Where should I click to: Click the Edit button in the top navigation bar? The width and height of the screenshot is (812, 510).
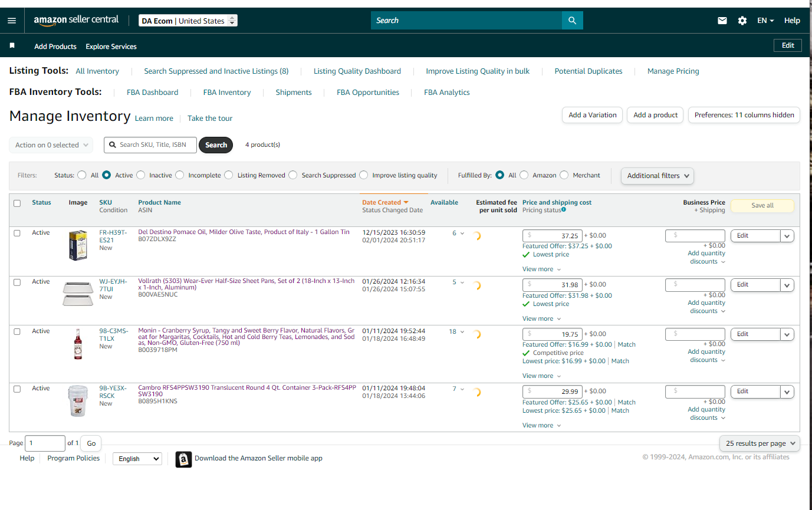pyautogui.click(x=788, y=45)
